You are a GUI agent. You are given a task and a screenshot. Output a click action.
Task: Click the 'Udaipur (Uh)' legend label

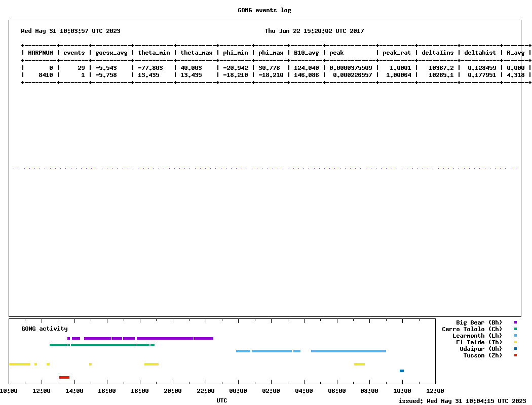click(x=480, y=349)
